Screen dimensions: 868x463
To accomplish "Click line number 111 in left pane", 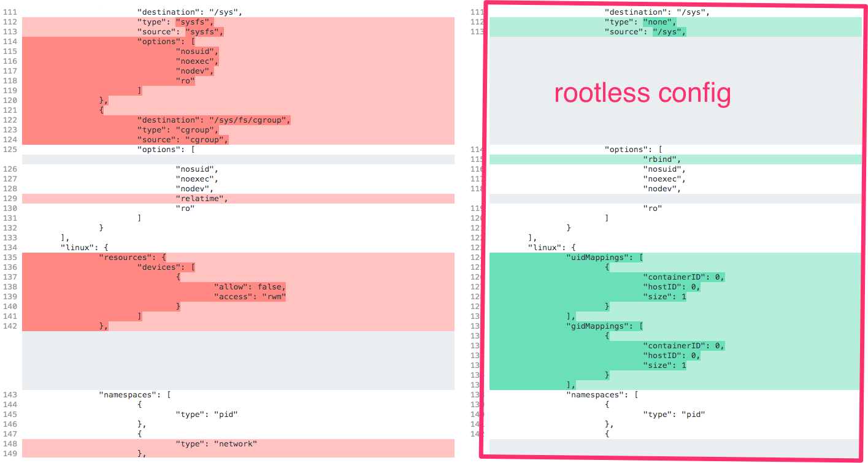I will click(x=9, y=12).
